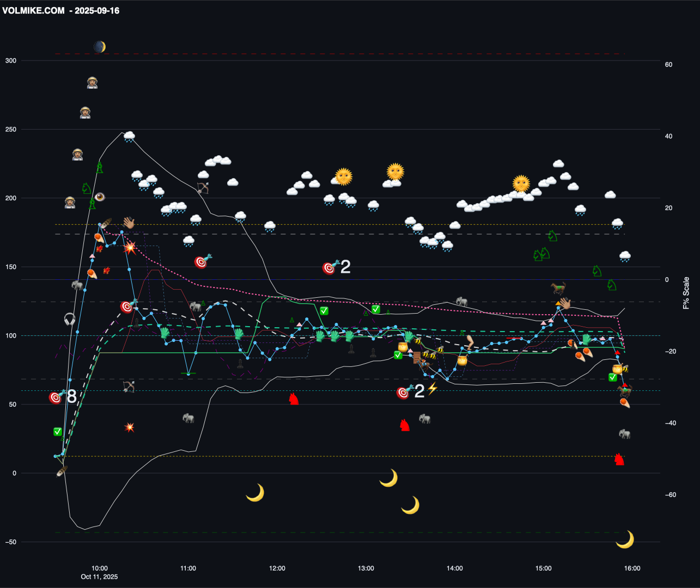Click the red knight piece near 16:00
Screen dimensions: 700x588
[x=619, y=459]
